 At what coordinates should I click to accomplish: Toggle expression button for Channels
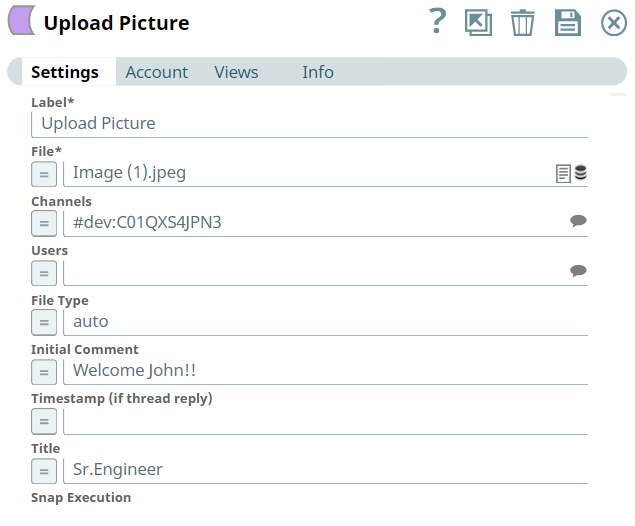pyautogui.click(x=44, y=224)
